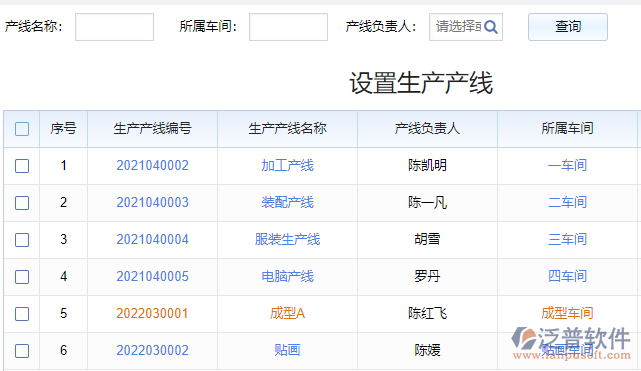Open the 装配产线 link

click(x=287, y=202)
